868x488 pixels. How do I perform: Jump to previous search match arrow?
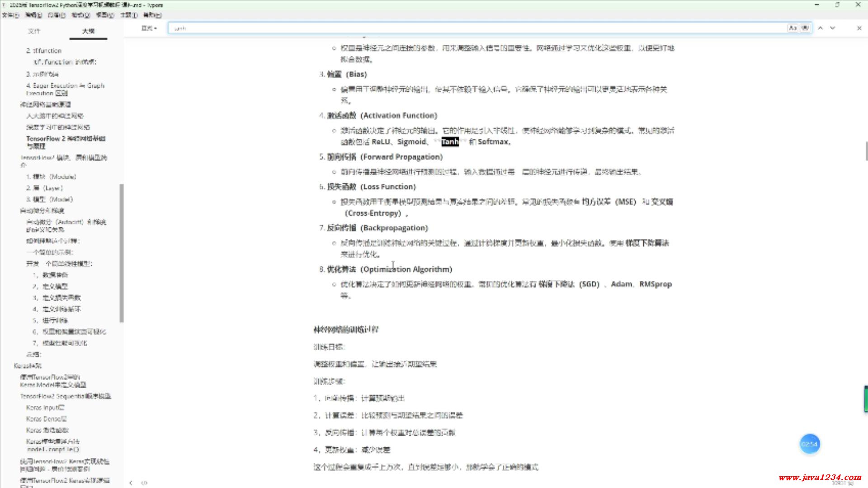click(821, 28)
